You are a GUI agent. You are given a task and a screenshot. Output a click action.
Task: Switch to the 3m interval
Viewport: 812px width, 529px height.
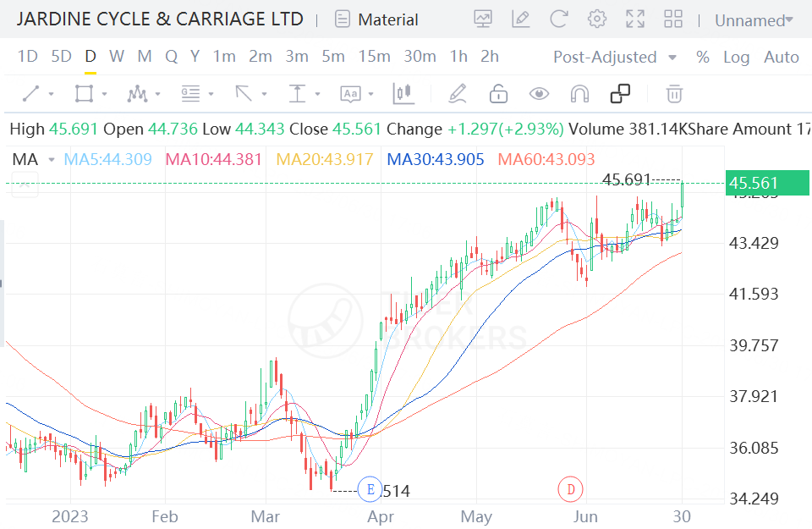tap(297, 56)
